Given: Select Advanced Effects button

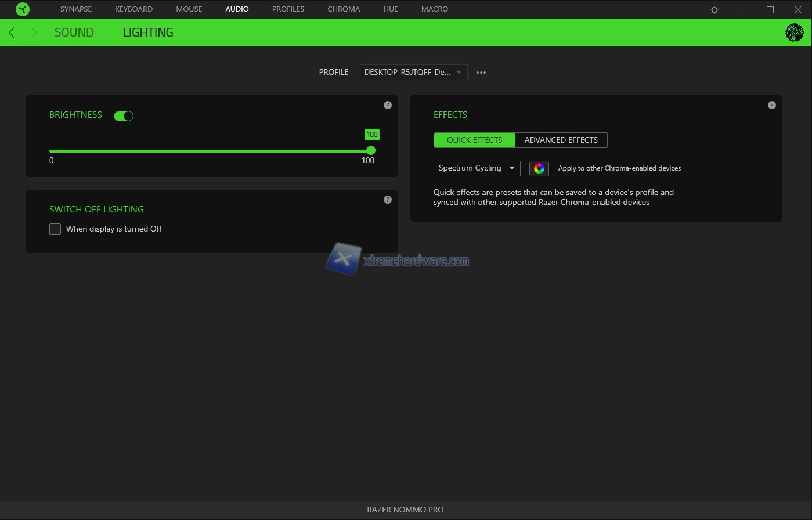Looking at the screenshot, I should 561,140.
